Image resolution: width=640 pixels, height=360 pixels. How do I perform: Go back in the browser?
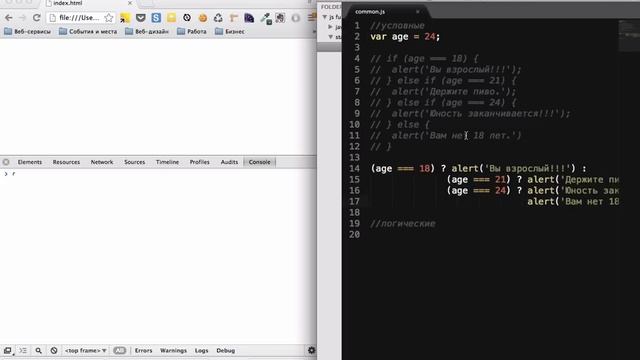pyautogui.click(x=9, y=18)
